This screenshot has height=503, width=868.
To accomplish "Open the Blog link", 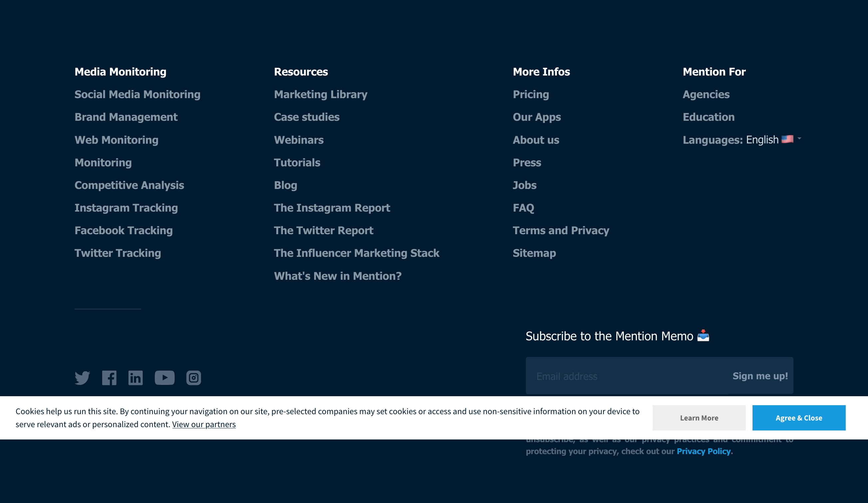I will (x=286, y=185).
